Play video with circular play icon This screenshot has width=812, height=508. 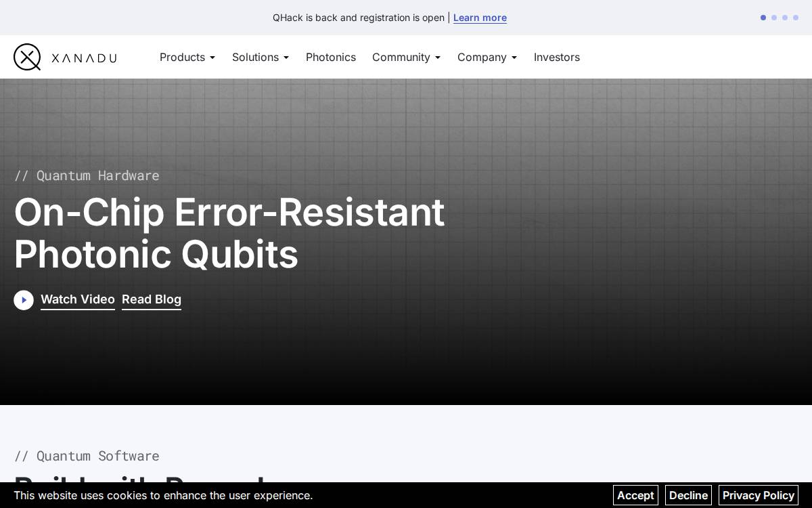24,300
